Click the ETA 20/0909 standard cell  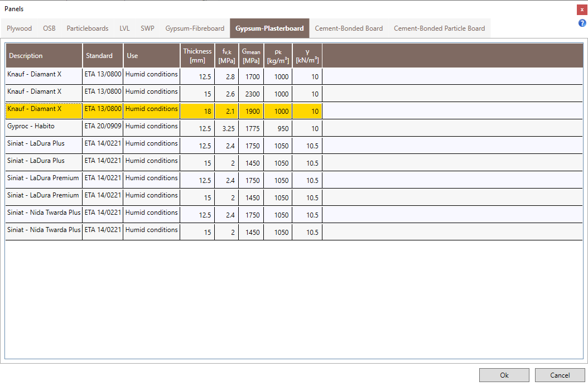103,128
